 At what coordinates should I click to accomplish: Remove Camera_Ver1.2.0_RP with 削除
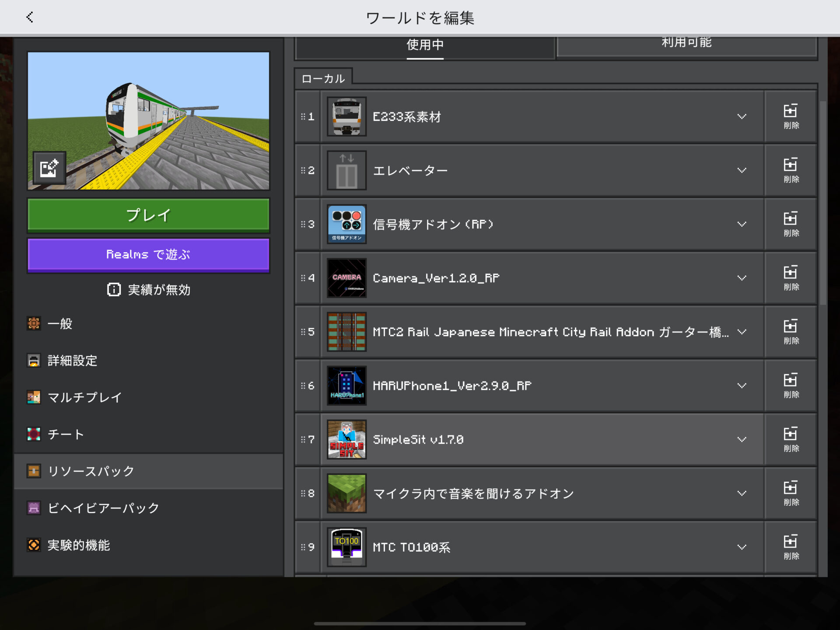(x=791, y=278)
